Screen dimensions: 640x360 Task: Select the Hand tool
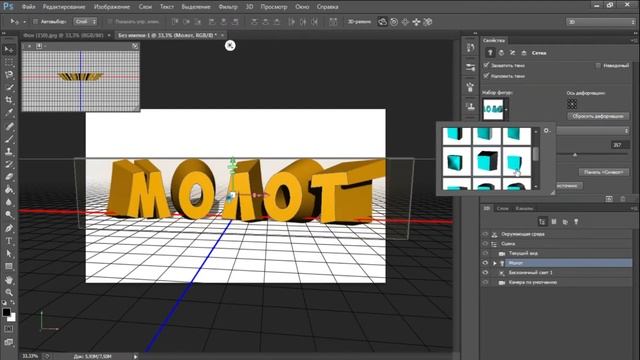9,280
